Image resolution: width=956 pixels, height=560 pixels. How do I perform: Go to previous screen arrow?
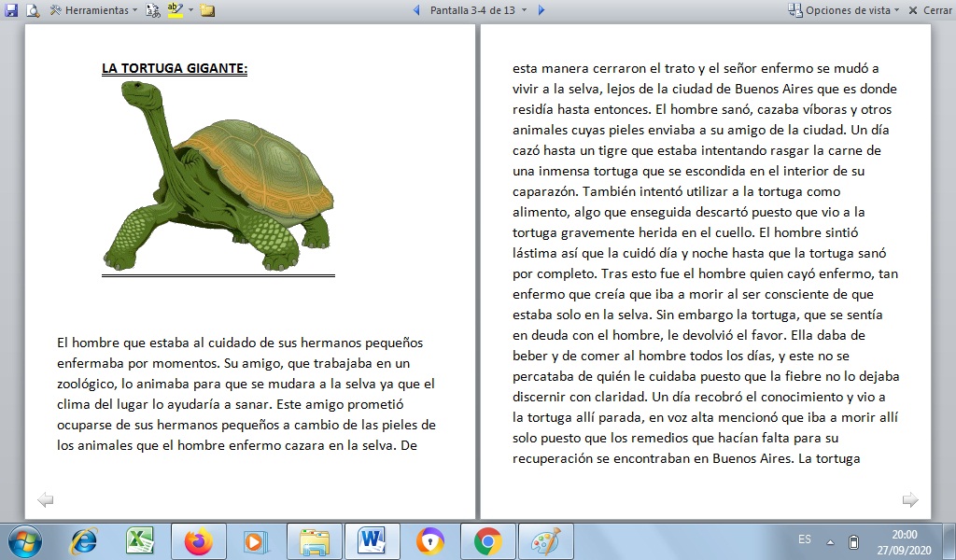coord(416,9)
